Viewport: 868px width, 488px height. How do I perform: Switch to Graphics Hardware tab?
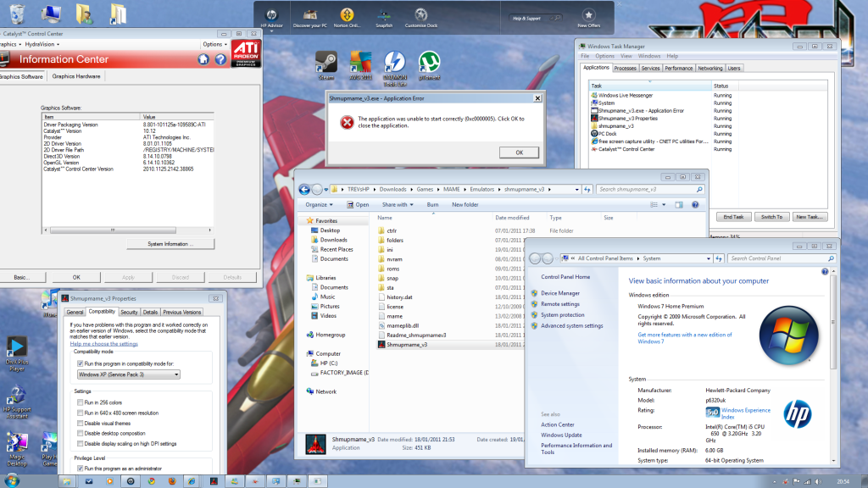(76, 76)
